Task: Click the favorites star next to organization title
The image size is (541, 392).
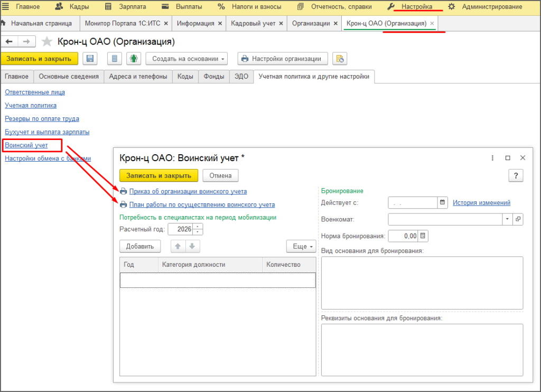Action: [x=47, y=42]
